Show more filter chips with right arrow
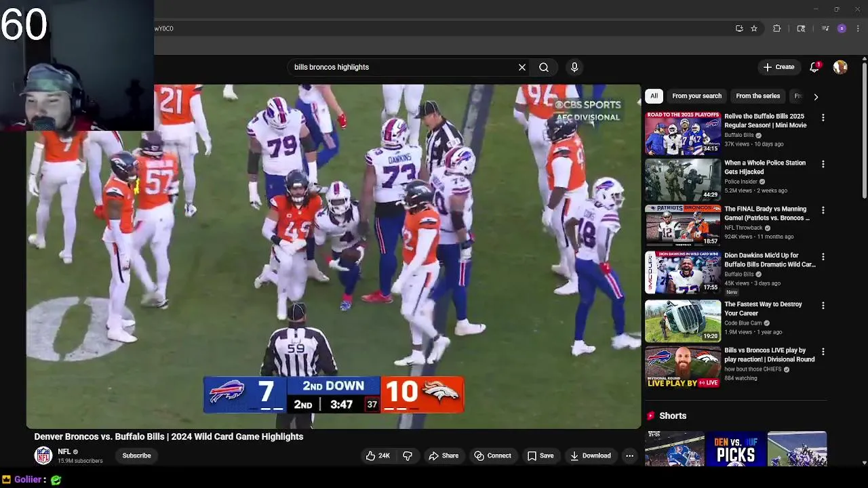Image resolution: width=868 pixels, height=488 pixels. click(816, 96)
